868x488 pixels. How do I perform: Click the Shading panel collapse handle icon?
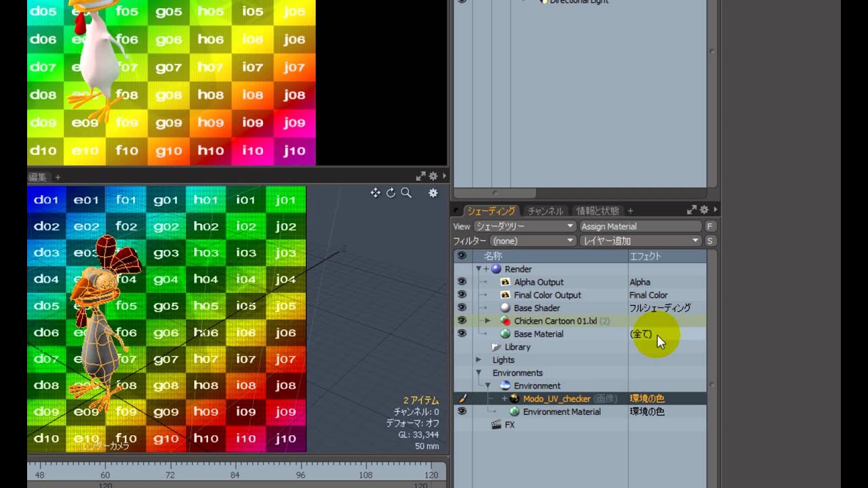click(456, 211)
